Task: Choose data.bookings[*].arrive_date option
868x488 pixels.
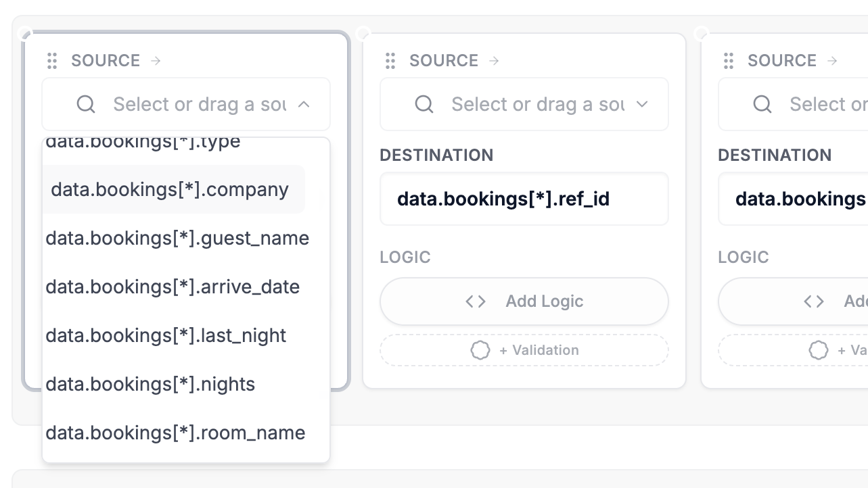Action: [173, 287]
